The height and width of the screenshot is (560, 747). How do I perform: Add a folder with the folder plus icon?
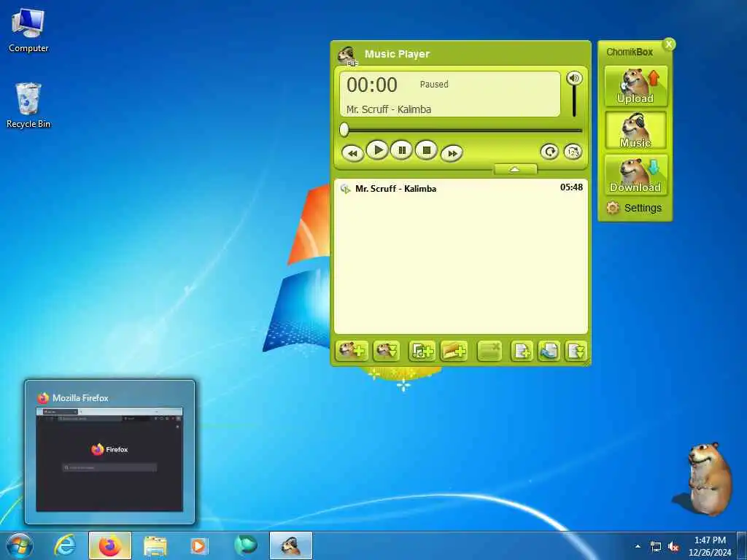454,351
